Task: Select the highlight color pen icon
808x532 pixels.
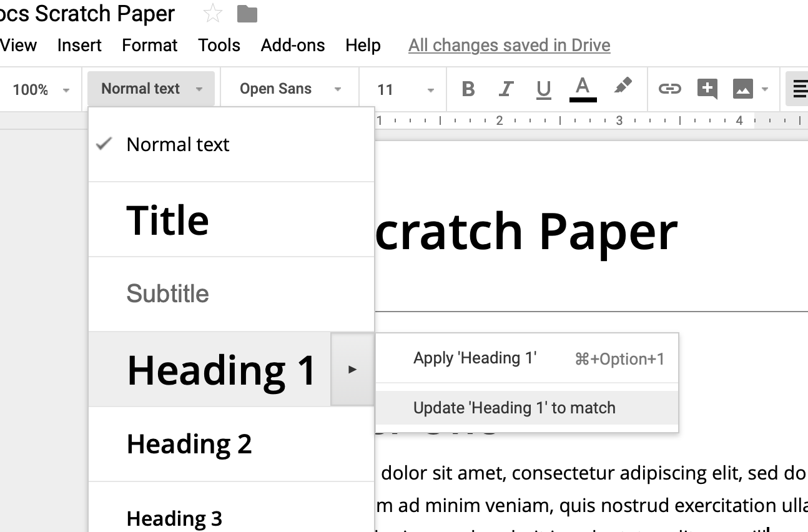Action: coord(622,87)
